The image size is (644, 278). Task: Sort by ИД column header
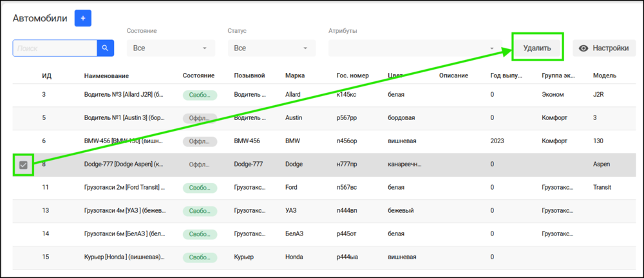pyautogui.click(x=46, y=75)
